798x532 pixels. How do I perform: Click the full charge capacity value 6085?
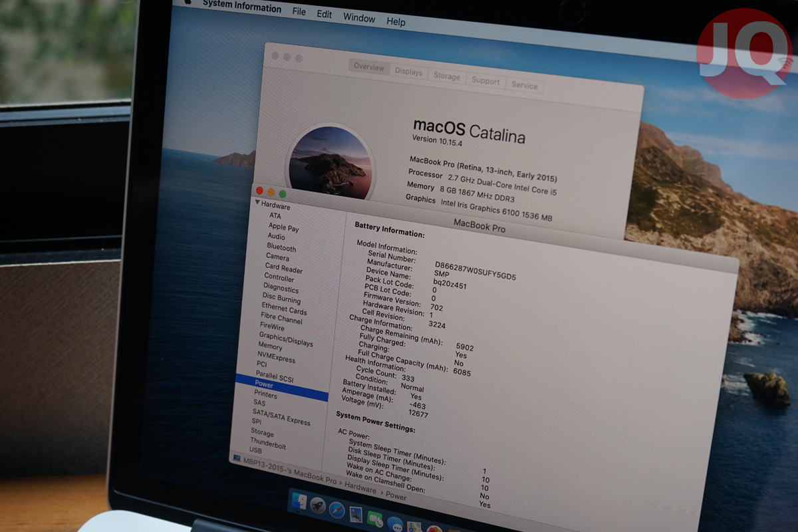[462, 372]
